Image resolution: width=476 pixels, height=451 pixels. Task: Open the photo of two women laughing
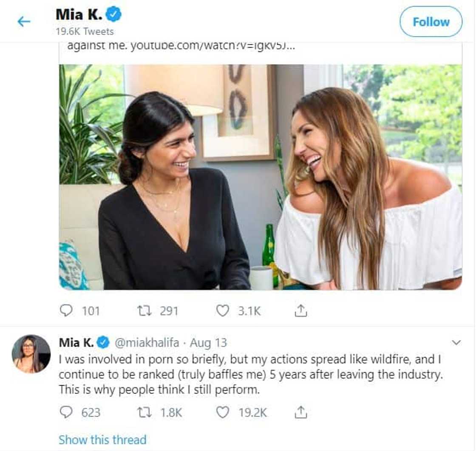pos(260,177)
